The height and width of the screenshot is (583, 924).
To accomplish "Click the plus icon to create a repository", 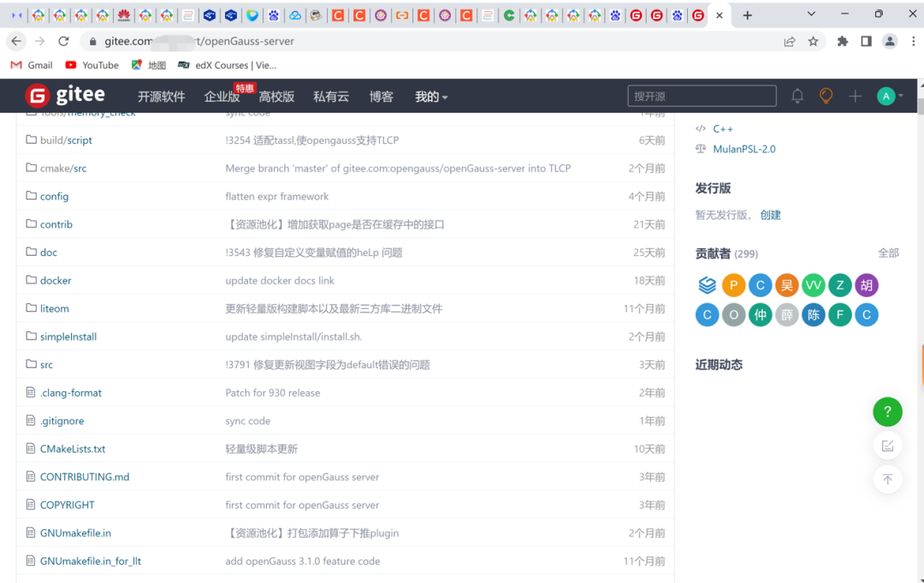I will 855,96.
